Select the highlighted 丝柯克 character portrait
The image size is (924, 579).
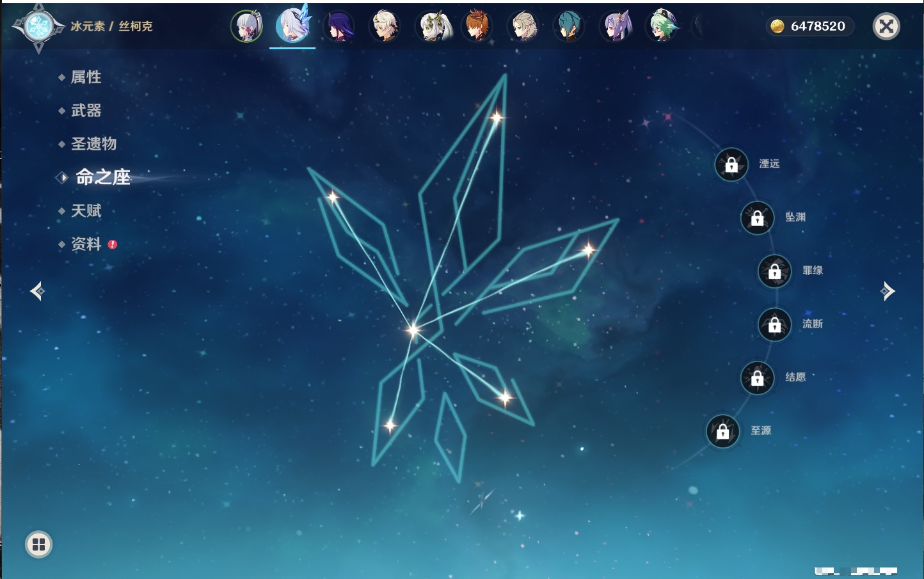[293, 25]
